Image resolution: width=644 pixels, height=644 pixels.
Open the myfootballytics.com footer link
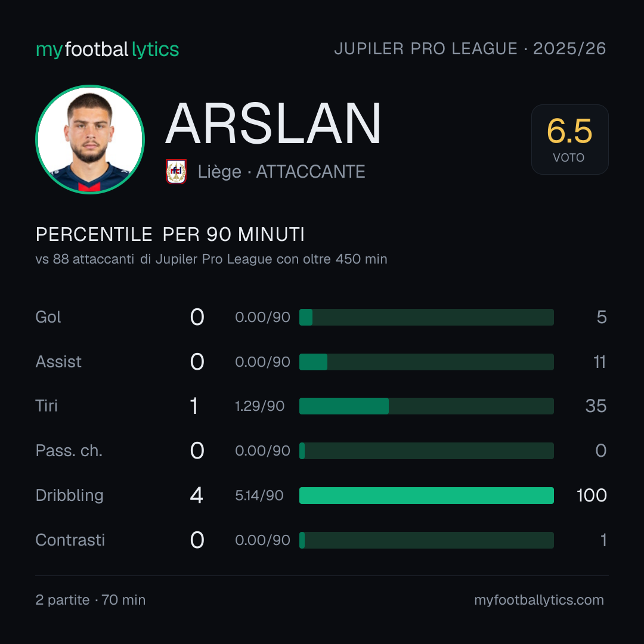point(539,600)
